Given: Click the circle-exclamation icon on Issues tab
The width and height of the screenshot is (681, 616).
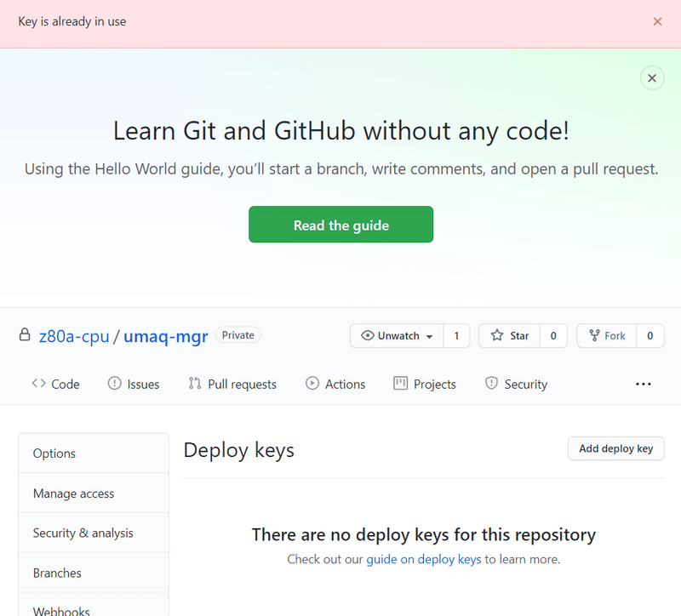Looking at the screenshot, I should click(114, 384).
